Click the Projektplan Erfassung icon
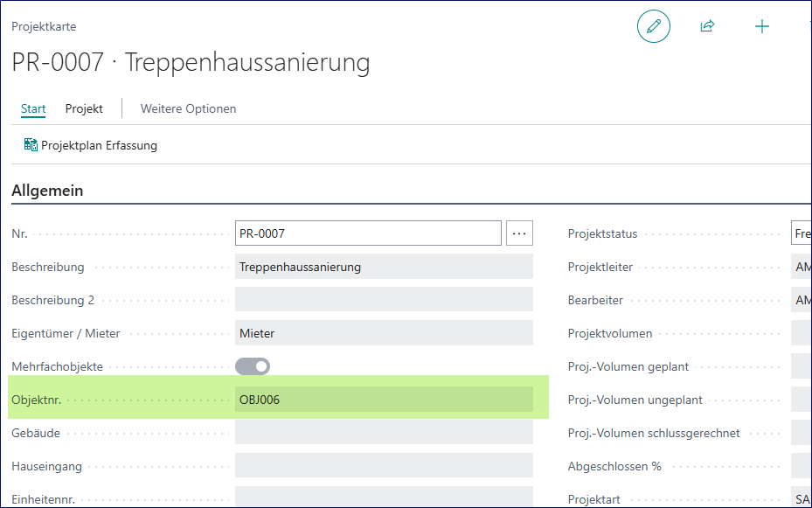 31,145
